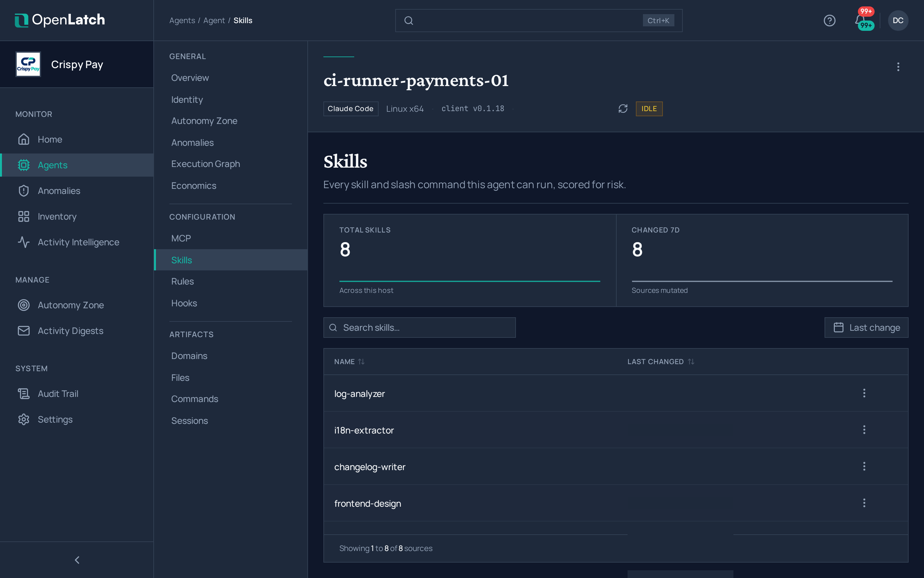Open the agent Identity tab

231,100
